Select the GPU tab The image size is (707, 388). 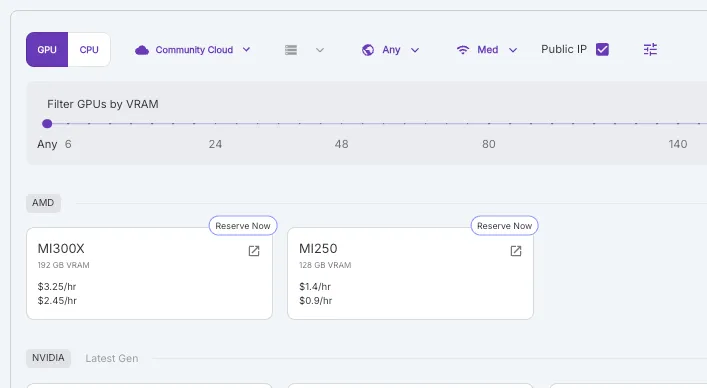click(x=47, y=50)
